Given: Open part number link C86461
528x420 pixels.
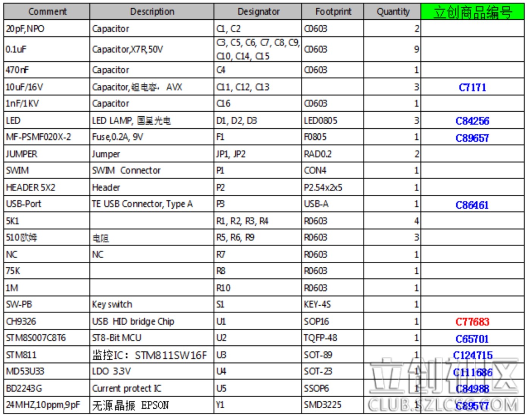Looking at the screenshot, I should click(x=472, y=205).
